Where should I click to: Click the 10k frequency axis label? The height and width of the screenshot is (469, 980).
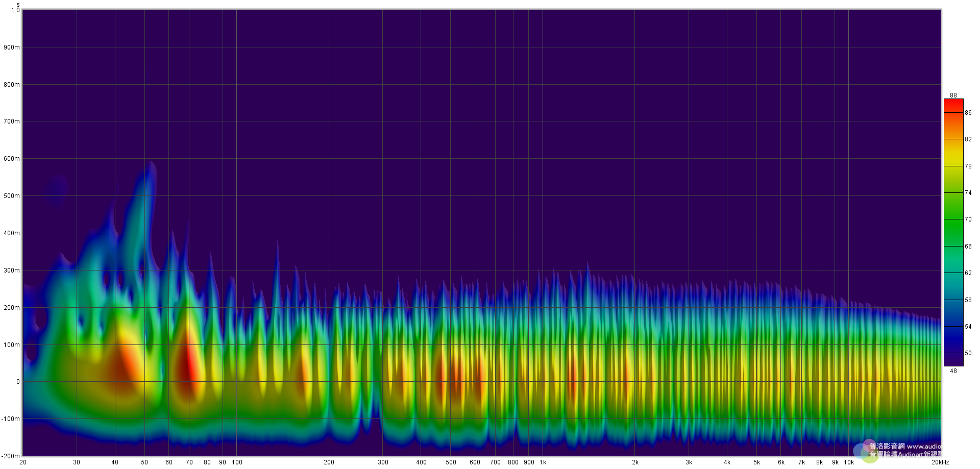click(849, 462)
